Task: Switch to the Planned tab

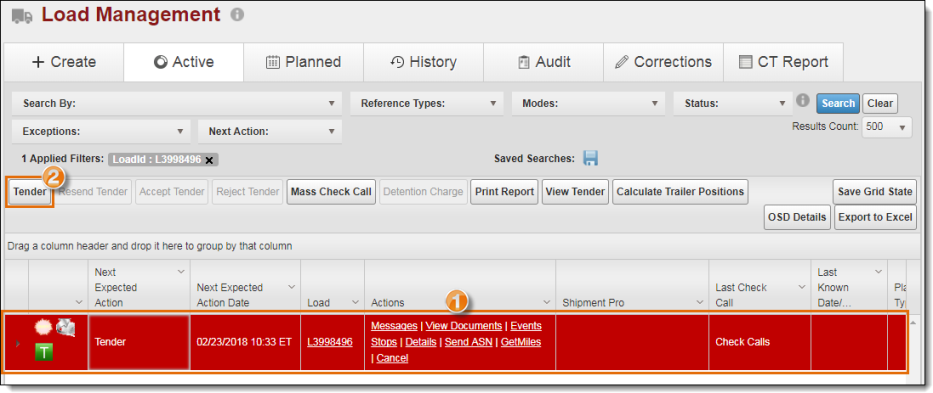Action: pos(303,62)
